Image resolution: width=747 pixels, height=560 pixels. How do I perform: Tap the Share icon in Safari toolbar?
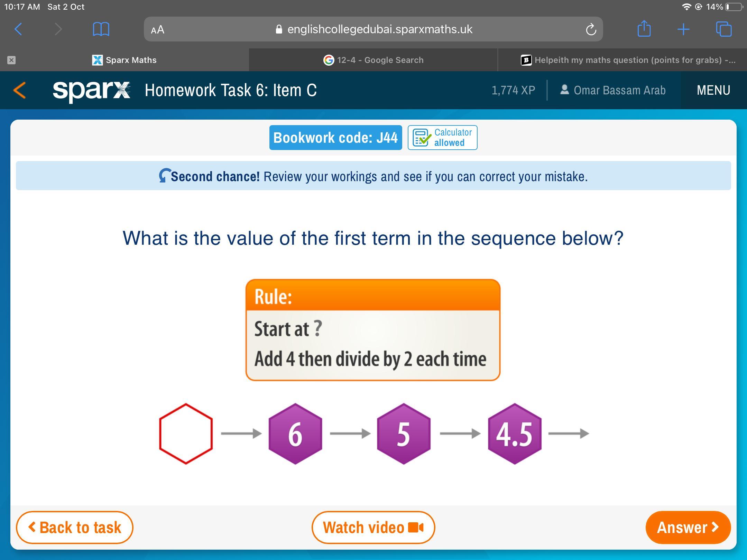(644, 29)
